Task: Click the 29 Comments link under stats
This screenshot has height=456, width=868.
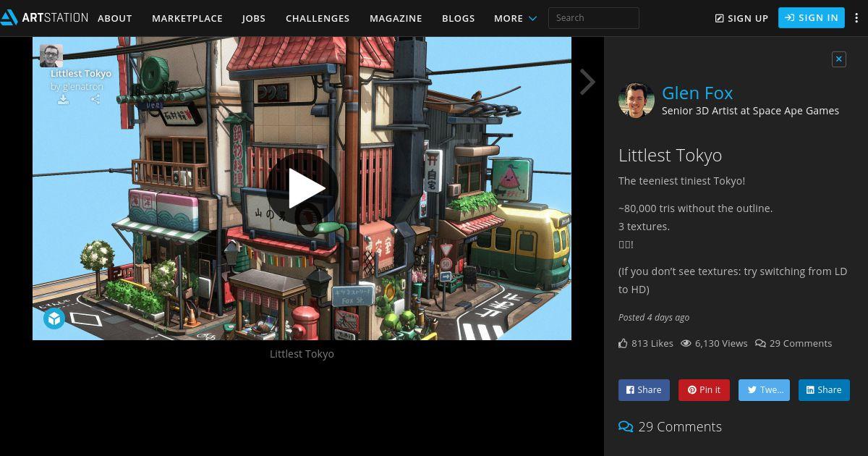Action: (793, 343)
